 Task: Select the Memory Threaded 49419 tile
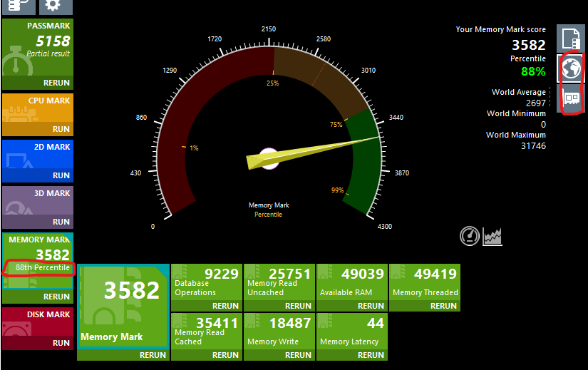(425, 282)
